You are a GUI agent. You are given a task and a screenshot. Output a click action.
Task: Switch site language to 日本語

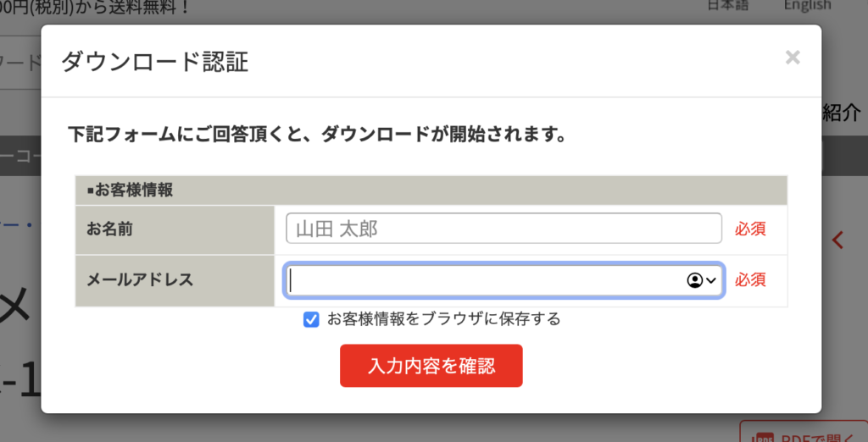click(x=728, y=5)
